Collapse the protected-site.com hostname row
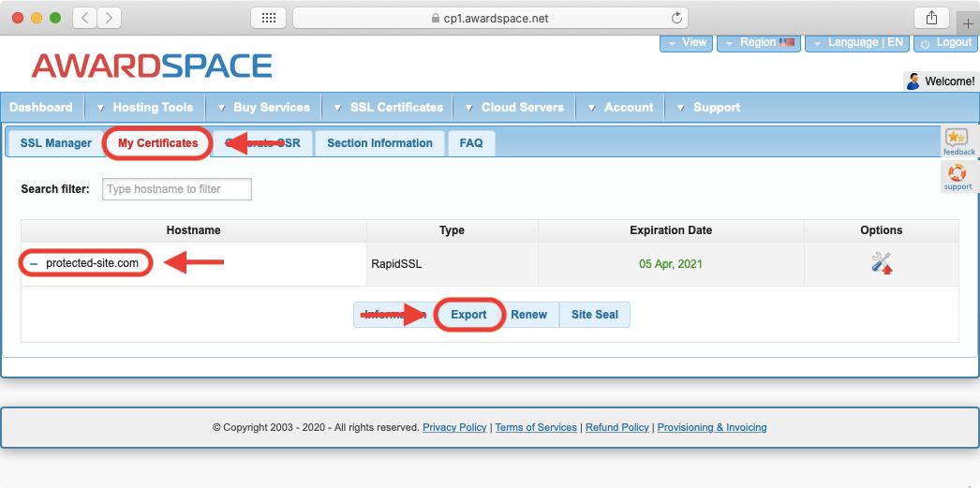This screenshot has width=980, height=488. [x=34, y=263]
